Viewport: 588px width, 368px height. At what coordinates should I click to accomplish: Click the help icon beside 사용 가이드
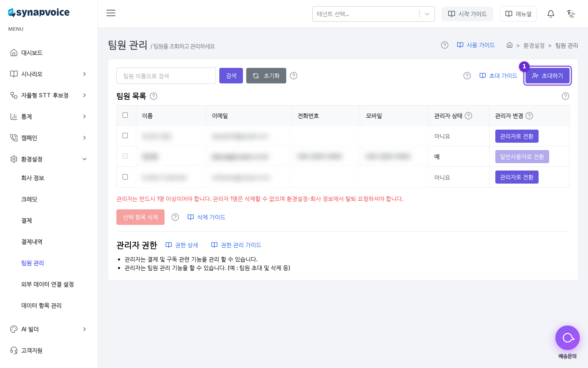pos(444,45)
